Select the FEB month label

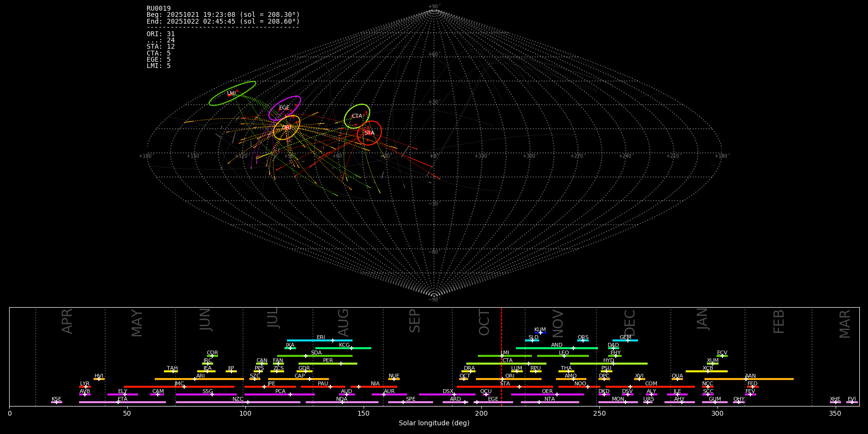tap(779, 322)
